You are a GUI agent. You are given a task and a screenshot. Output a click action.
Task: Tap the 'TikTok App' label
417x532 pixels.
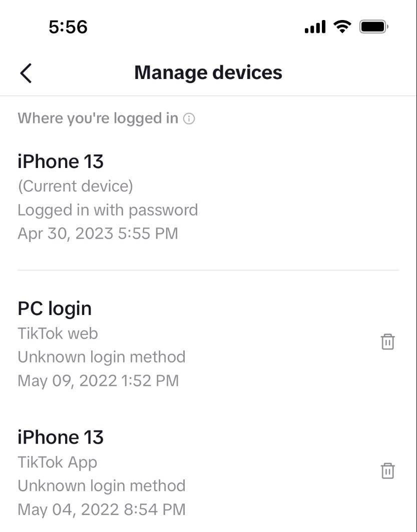point(57,462)
